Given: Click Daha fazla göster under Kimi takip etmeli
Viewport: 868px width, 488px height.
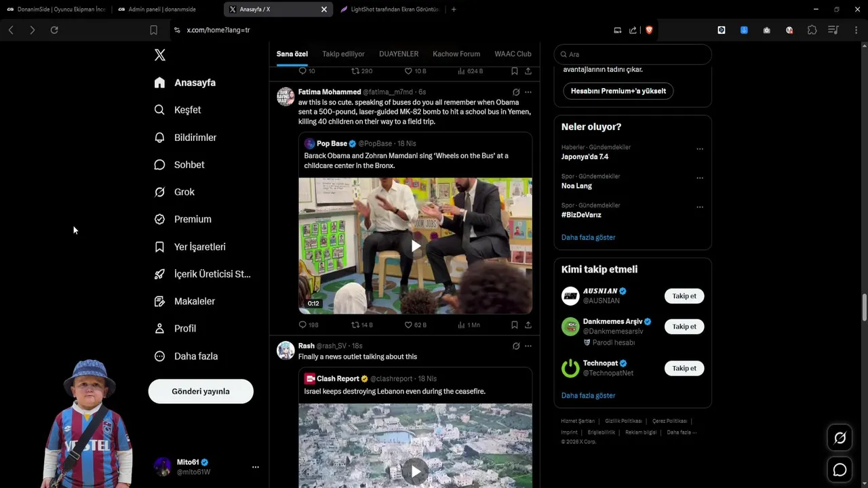Looking at the screenshot, I should click(x=588, y=395).
